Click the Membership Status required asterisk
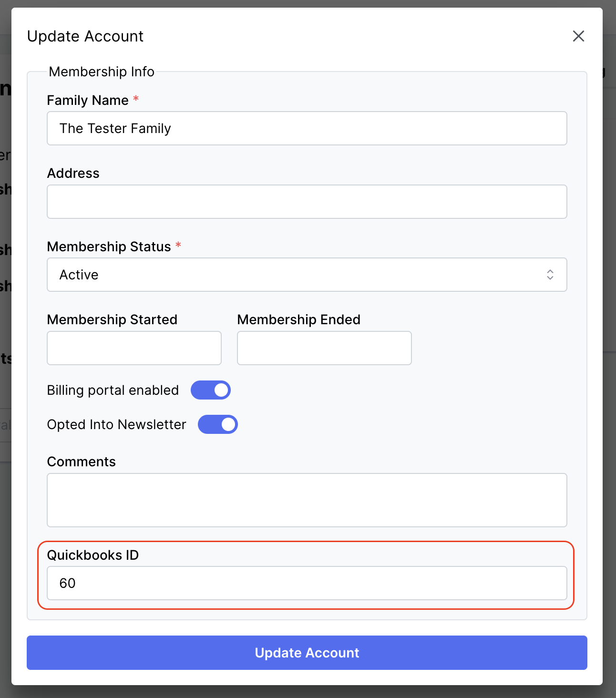The height and width of the screenshot is (698, 616). point(178,245)
